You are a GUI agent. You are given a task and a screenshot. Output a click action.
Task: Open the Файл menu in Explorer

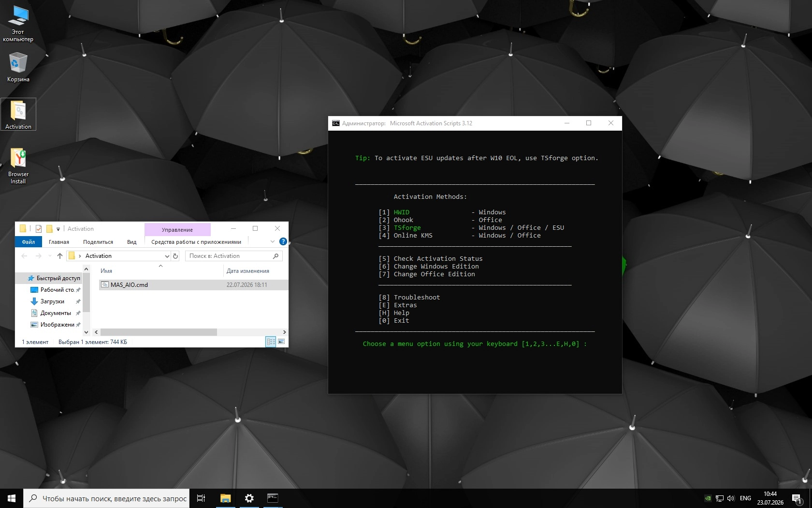point(29,242)
